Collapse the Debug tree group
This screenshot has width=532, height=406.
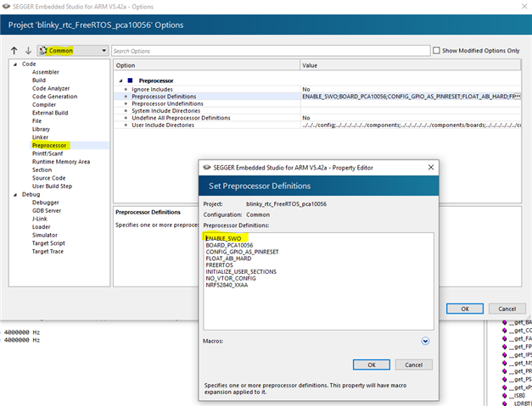pos(15,195)
